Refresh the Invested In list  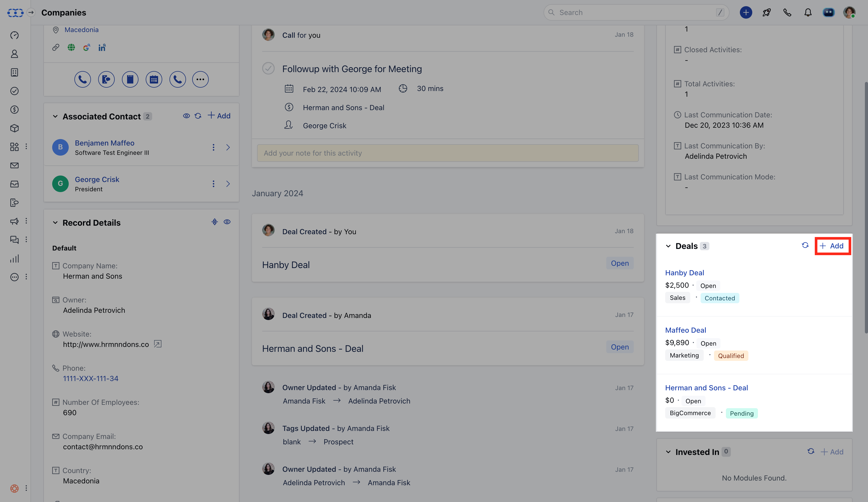tap(811, 451)
